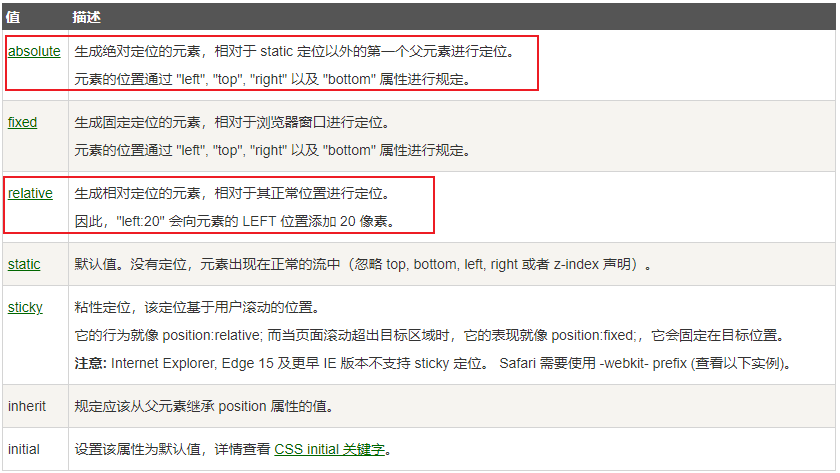Click the 注意 Internet Explorer note line

[433, 363]
